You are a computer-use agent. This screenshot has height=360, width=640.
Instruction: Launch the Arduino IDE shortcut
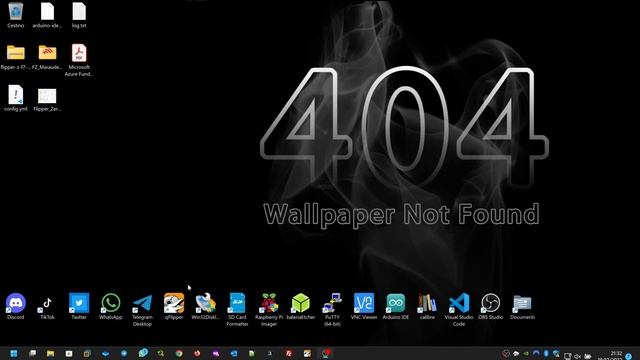tap(396, 306)
